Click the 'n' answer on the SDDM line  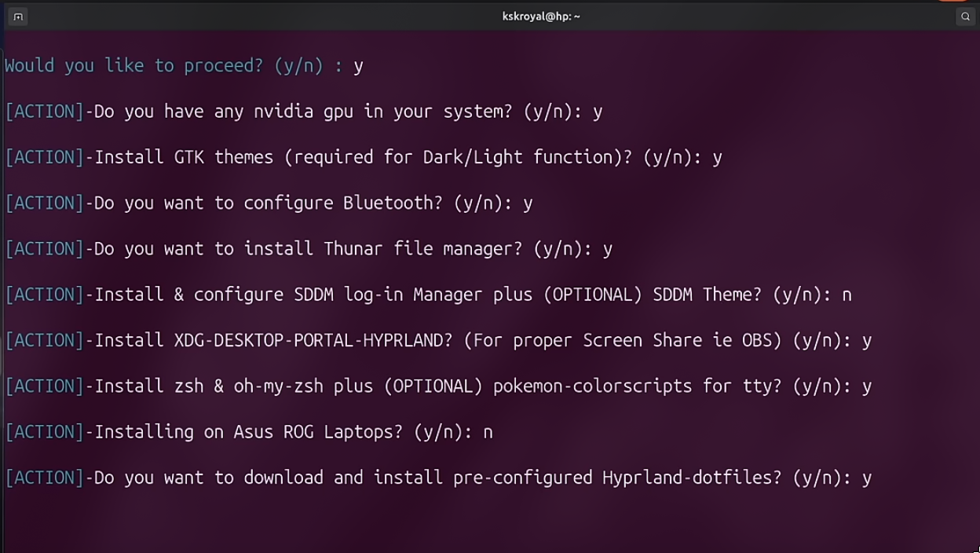click(847, 295)
